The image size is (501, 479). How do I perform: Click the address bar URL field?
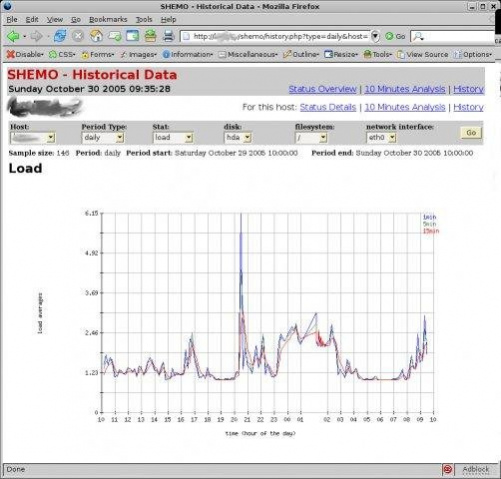click(x=276, y=36)
